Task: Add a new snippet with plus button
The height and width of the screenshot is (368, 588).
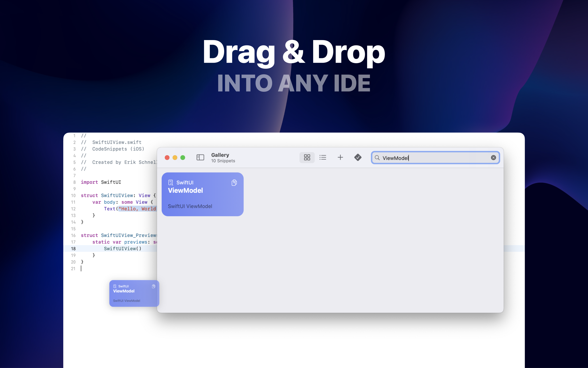Action: click(340, 157)
